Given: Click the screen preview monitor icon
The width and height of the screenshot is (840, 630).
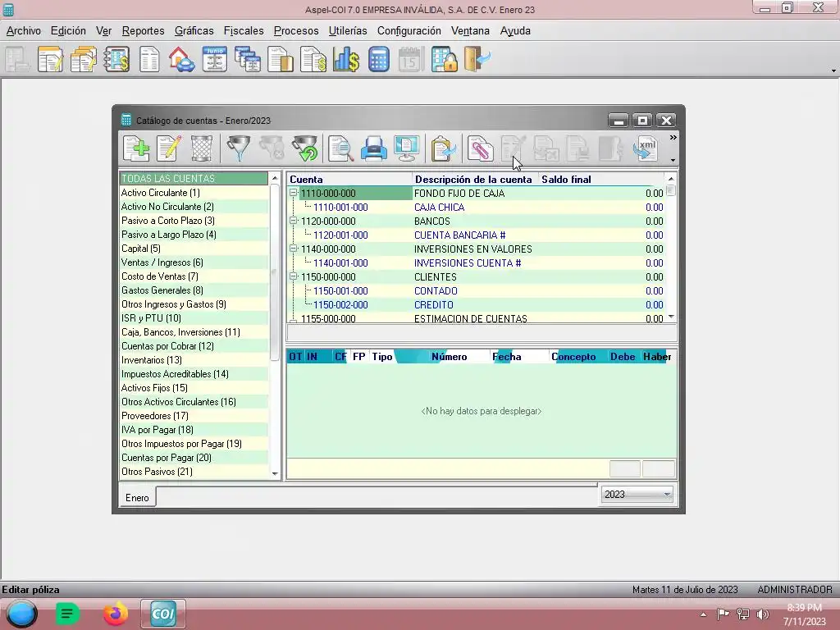Looking at the screenshot, I should (407, 148).
